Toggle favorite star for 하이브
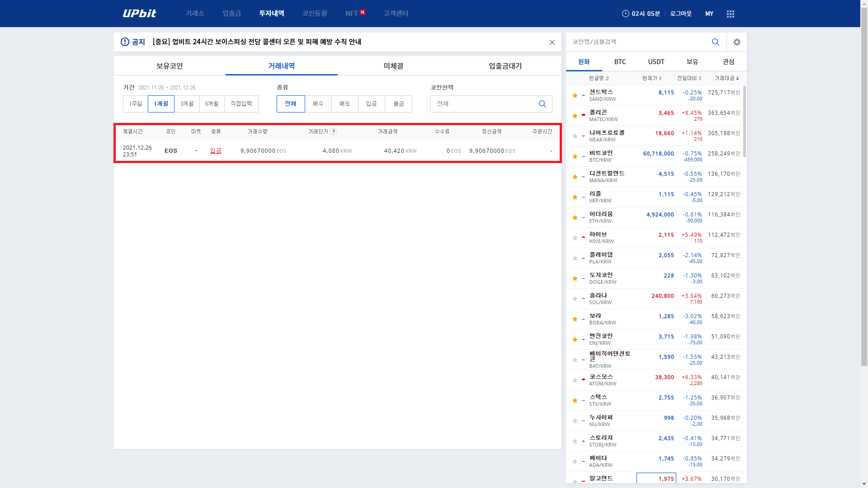Viewport: 868px width, 488px height. click(575, 238)
